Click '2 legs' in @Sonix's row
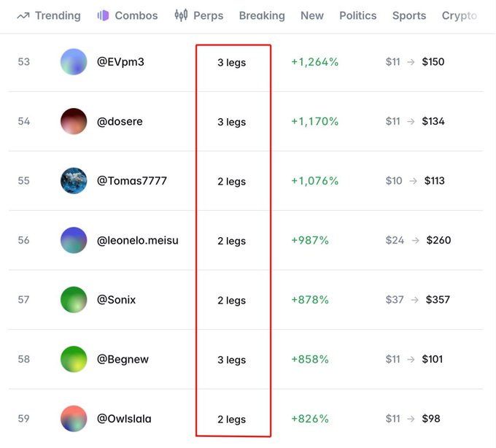 click(x=231, y=301)
